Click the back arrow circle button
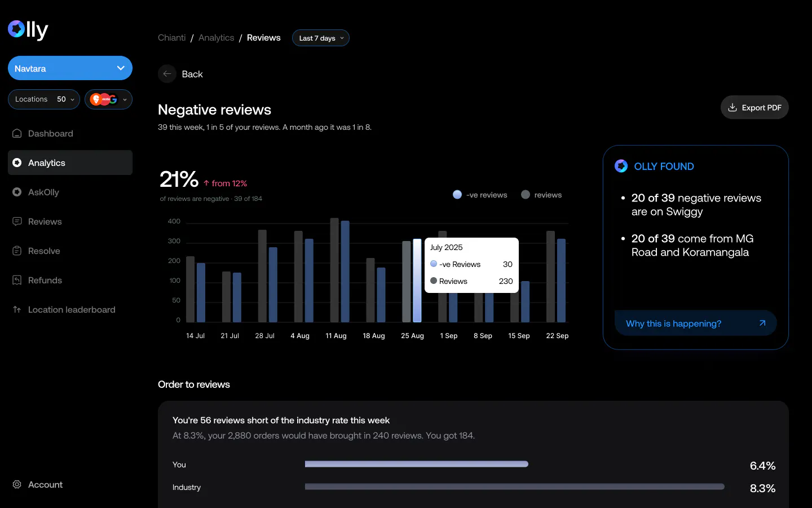The image size is (812, 508). 167,74
